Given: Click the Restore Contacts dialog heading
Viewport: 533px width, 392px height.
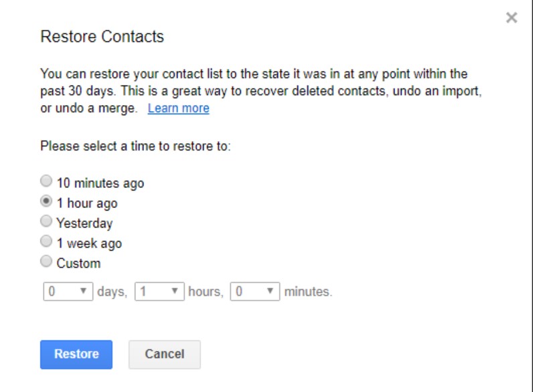Looking at the screenshot, I should tap(102, 37).
